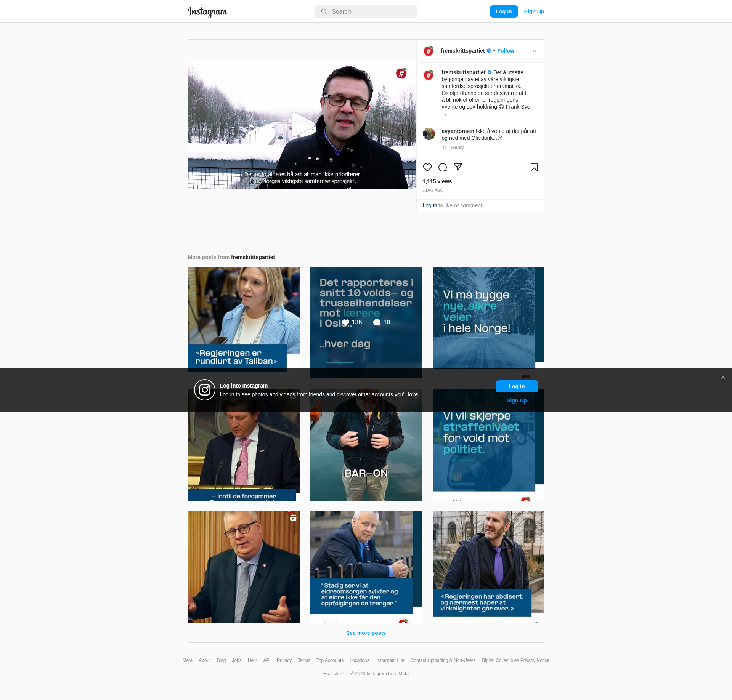The image size is (732, 700).
Task: Open About footer link
Action: (x=204, y=660)
